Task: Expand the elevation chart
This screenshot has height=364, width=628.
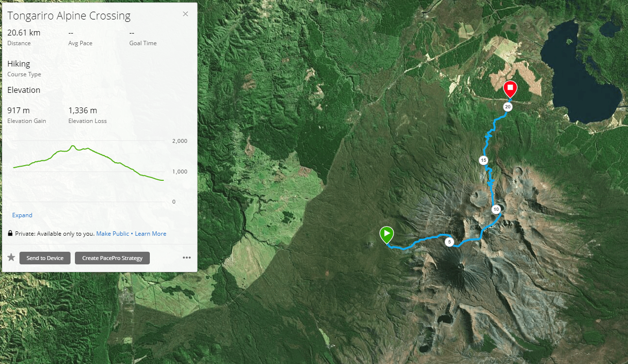Action: pyautogui.click(x=22, y=215)
